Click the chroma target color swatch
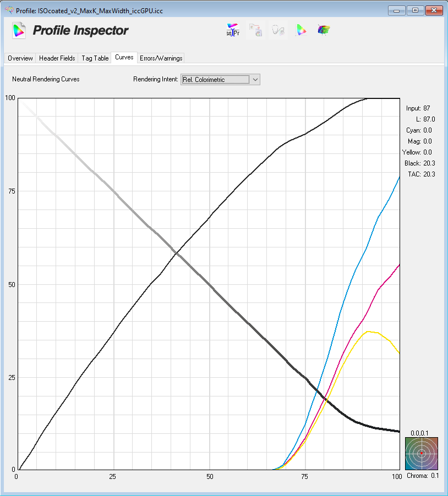The height and width of the screenshot is (496, 448). (422, 453)
